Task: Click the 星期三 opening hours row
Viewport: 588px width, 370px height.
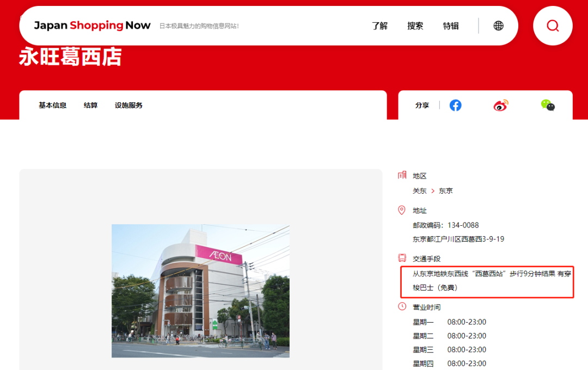Action: 449,350
